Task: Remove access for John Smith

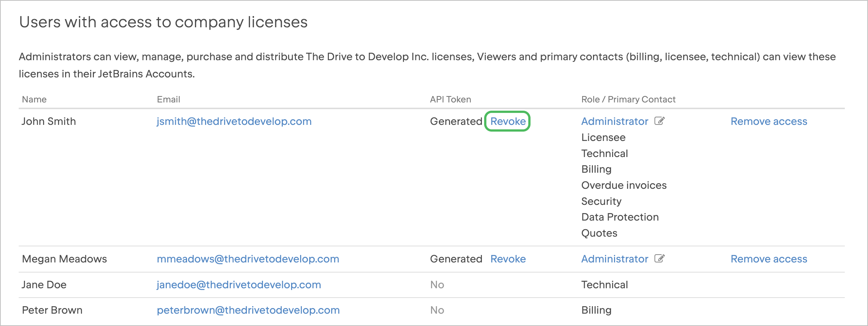Action: [769, 122]
